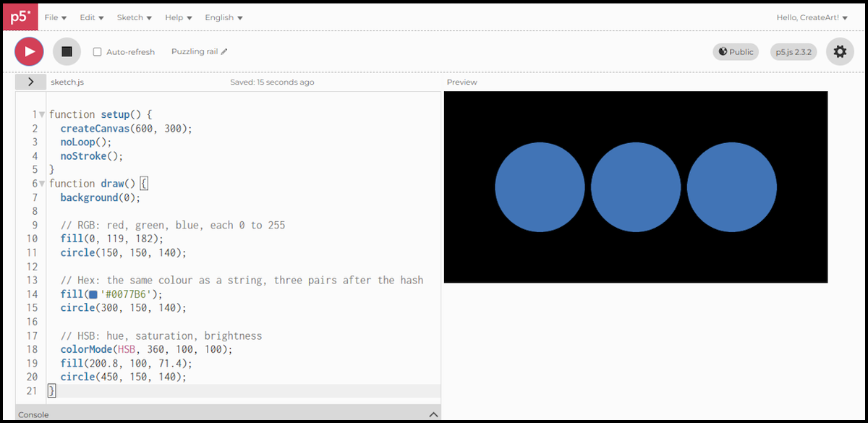This screenshot has height=423, width=868.
Task: Open the File menu
Action: click(56, 17)
